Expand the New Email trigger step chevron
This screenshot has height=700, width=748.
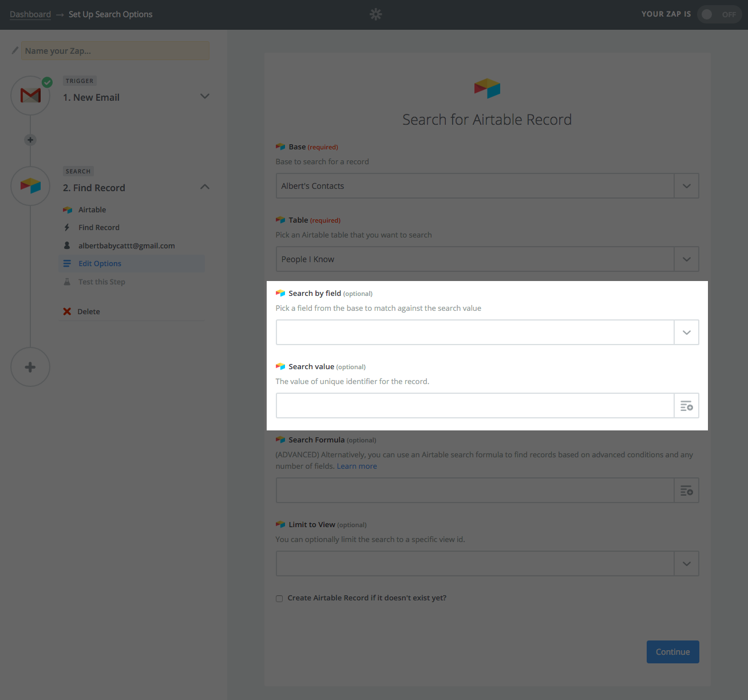pyautogui.click(x=205, y=96)
